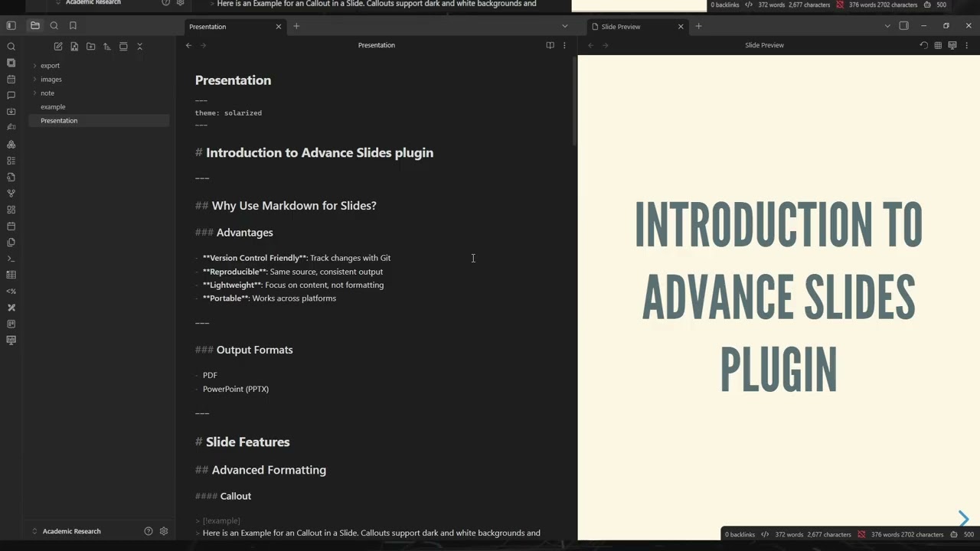Toggle the left sidebar collapse icon
This screenshot has width=980, height=551.
point(11,26)
